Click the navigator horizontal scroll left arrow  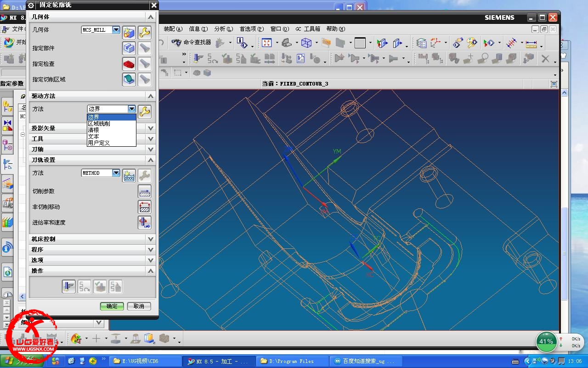(x=22, y=297)
